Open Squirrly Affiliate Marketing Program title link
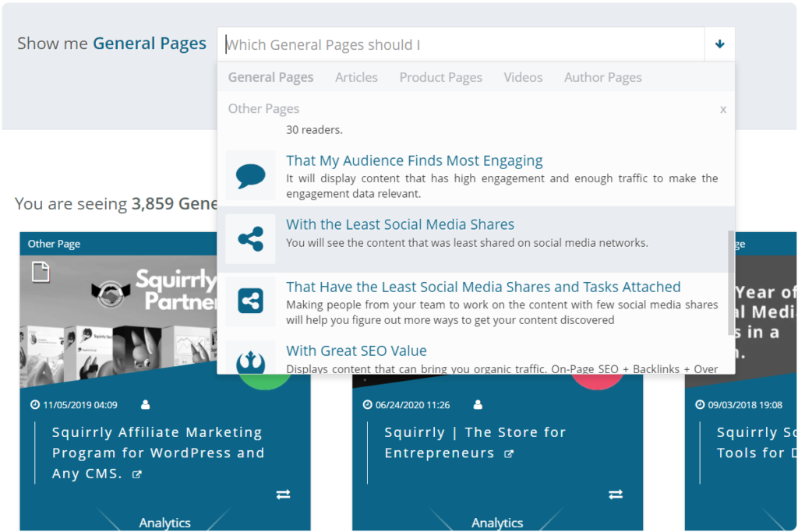Viewport: 798px width, 532px height. [158, 453]
